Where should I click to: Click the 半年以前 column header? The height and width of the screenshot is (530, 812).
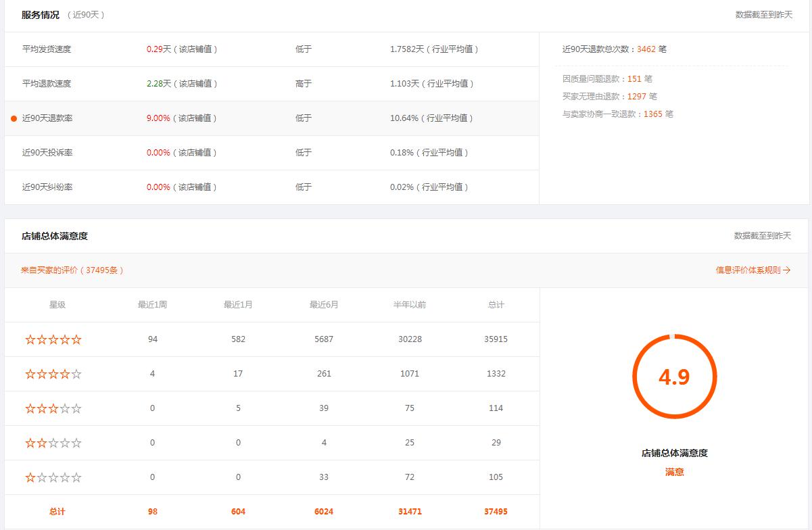coord(410,305)
